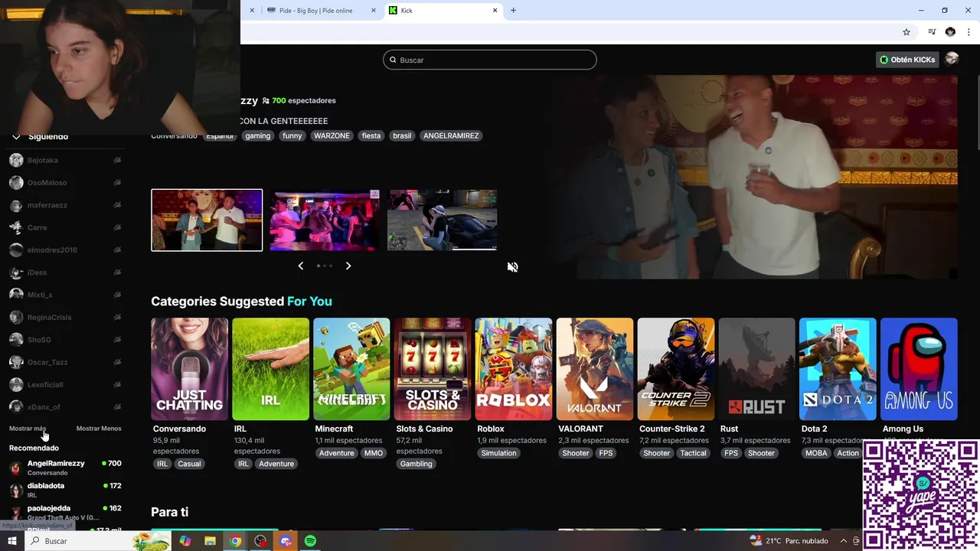The width and height of the screenshot is (980, 551).
Task: Select first featured stream thumbnail
Action: (x=207, y=220)
